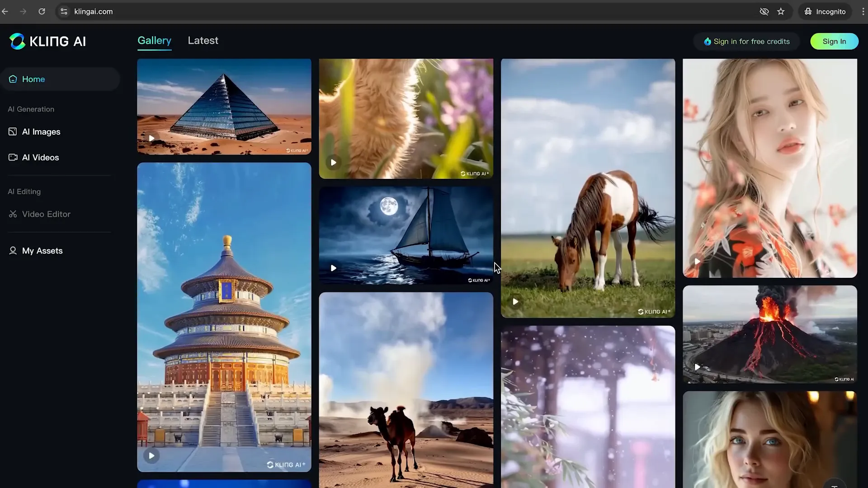Open the Home section in the sidebar
The width and height of the screenshot is (868, 488).
click(x=33, y=79)
